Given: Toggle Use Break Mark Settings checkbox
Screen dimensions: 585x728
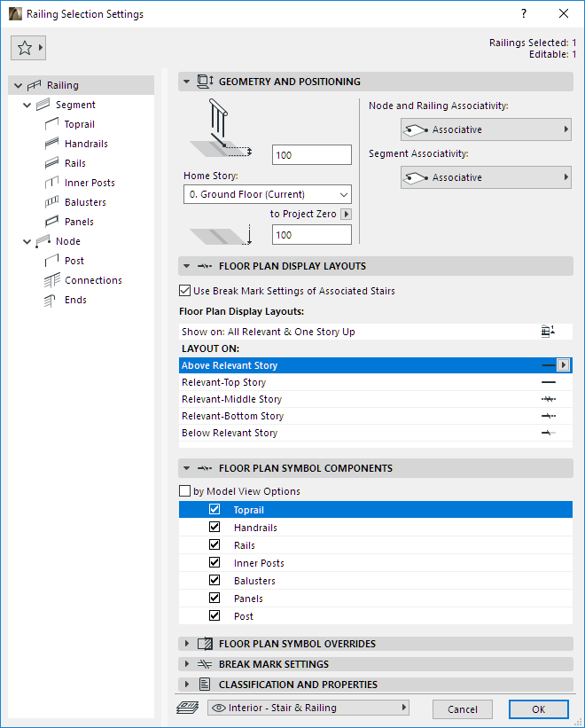Looking at the screenshot, I should 184,291.
